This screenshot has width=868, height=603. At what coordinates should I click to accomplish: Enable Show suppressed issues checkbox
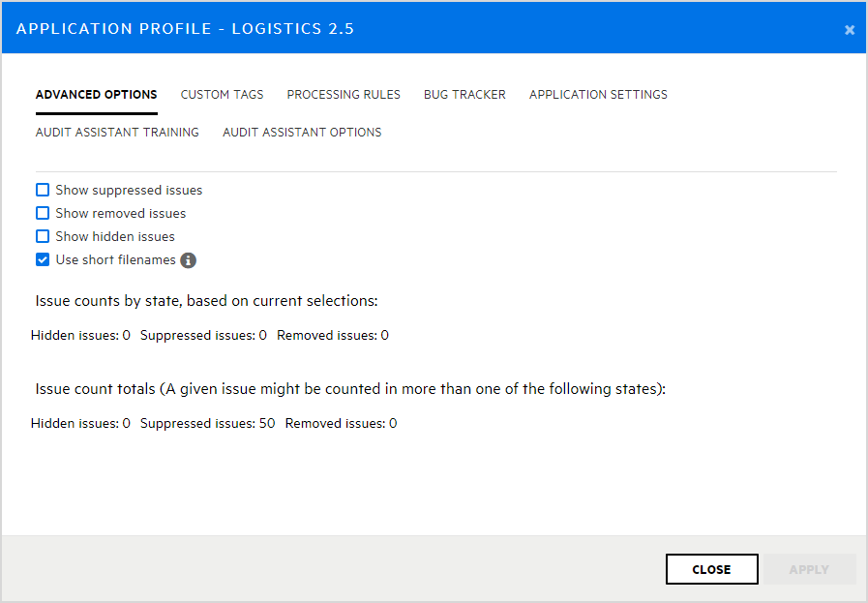43,191
